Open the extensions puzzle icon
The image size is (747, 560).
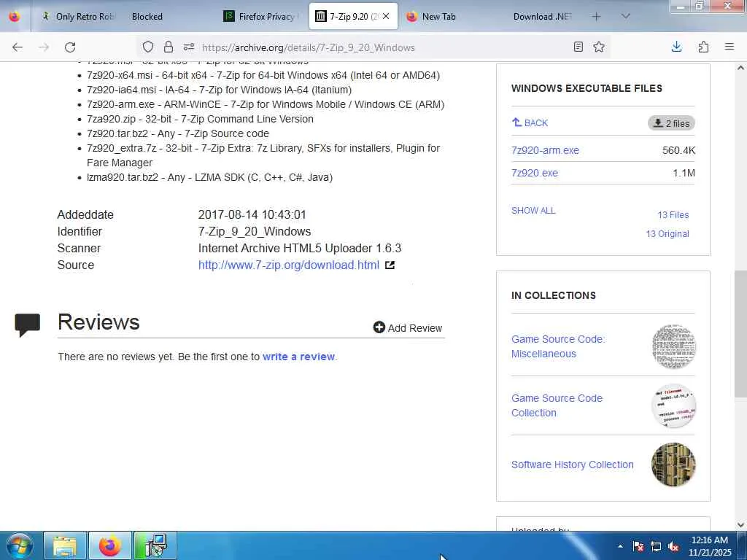point(703,47)
